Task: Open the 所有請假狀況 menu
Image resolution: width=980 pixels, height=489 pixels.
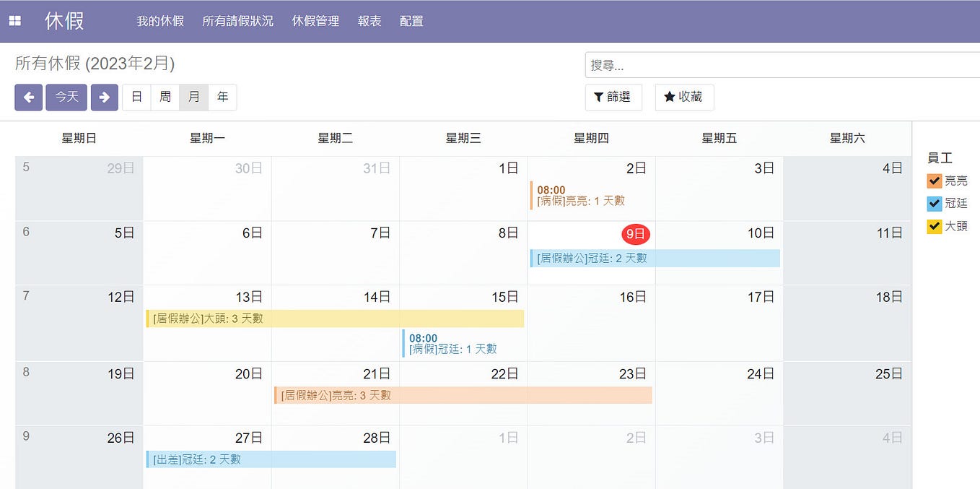Action: (x=238, y=21)
